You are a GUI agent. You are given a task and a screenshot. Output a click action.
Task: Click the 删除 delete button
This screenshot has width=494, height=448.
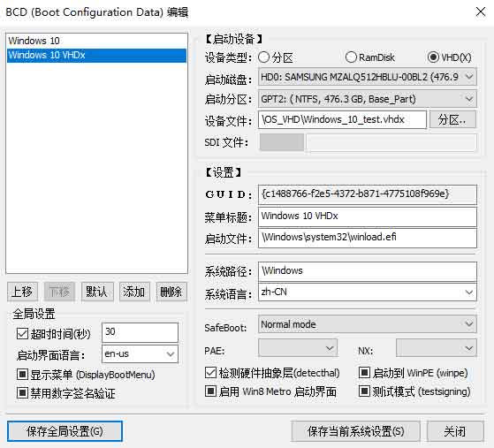(x=171, y=292)
